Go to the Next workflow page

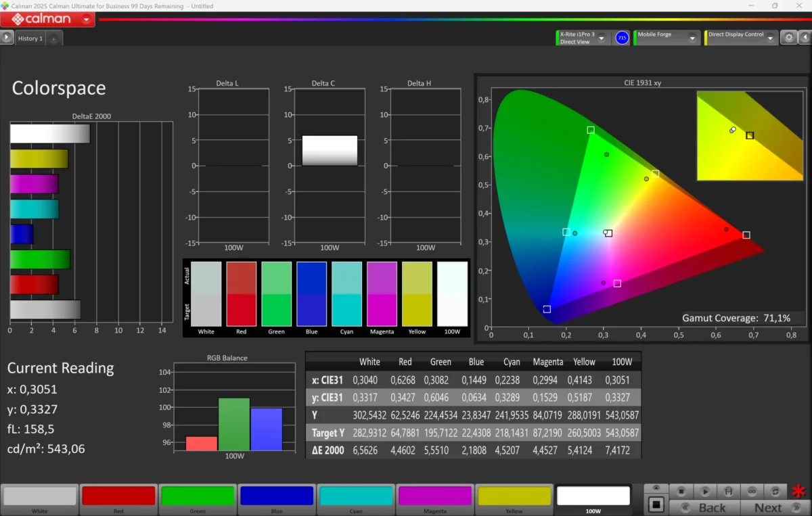click(767, 507)
